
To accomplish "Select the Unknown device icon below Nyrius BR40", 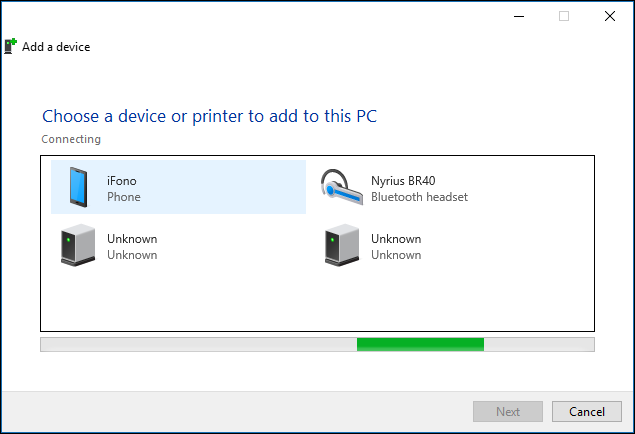I will coord(340,246).
